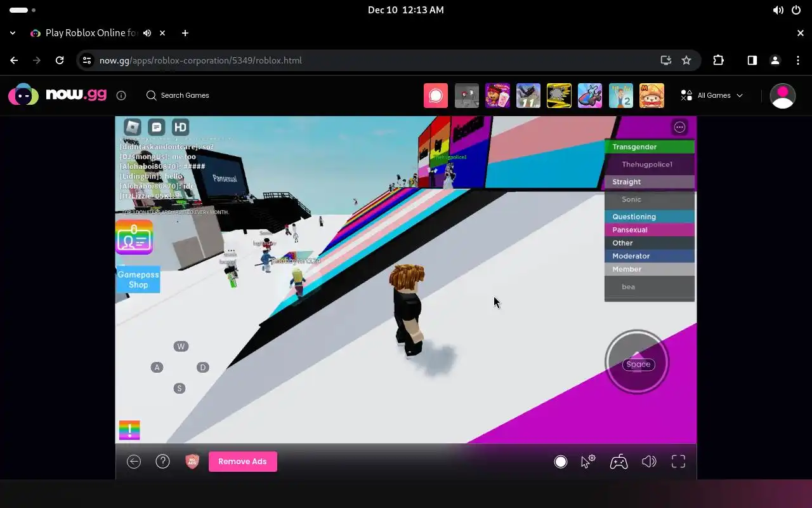Tap the Space jump button
812x508 pixels.
637,363
